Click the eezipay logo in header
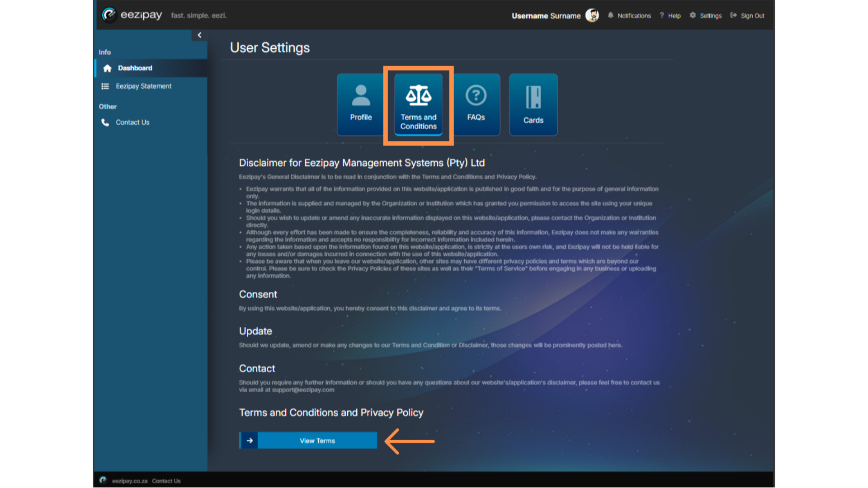Screen dimensions: 868x488 click(132, 15)
